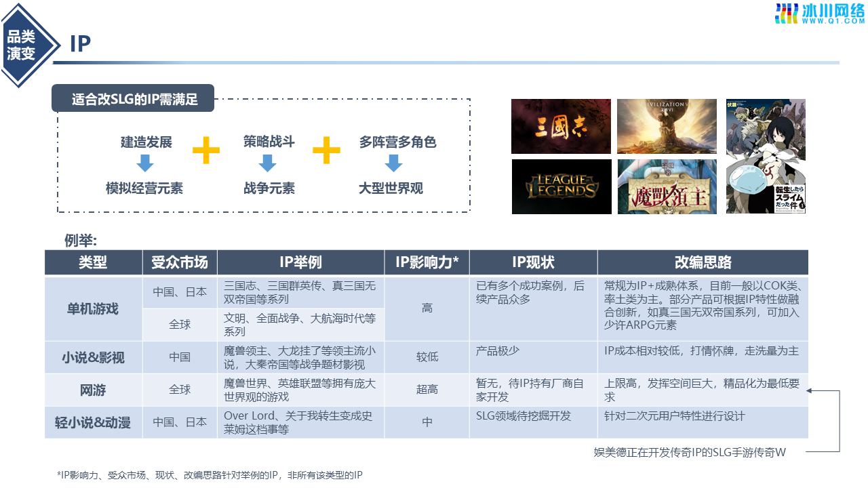
Task: Click the SLG领域待挖掘开发 cell
Action: (533, 422)
